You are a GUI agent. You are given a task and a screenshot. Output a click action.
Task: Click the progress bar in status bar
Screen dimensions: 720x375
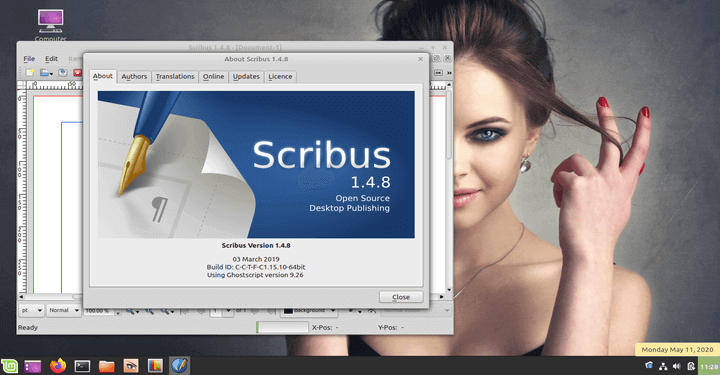click(x=282, y=327)
